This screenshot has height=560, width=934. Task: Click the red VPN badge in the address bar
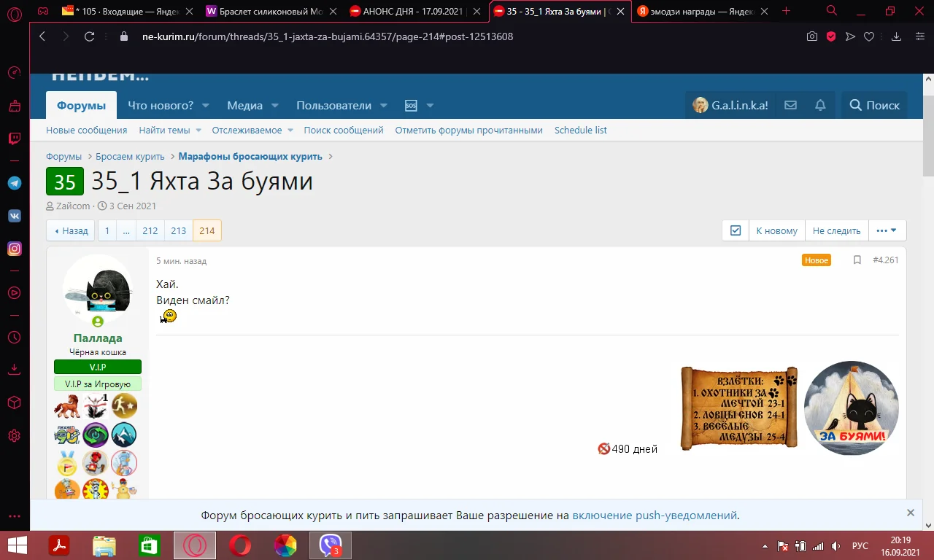tap(831, 36)
